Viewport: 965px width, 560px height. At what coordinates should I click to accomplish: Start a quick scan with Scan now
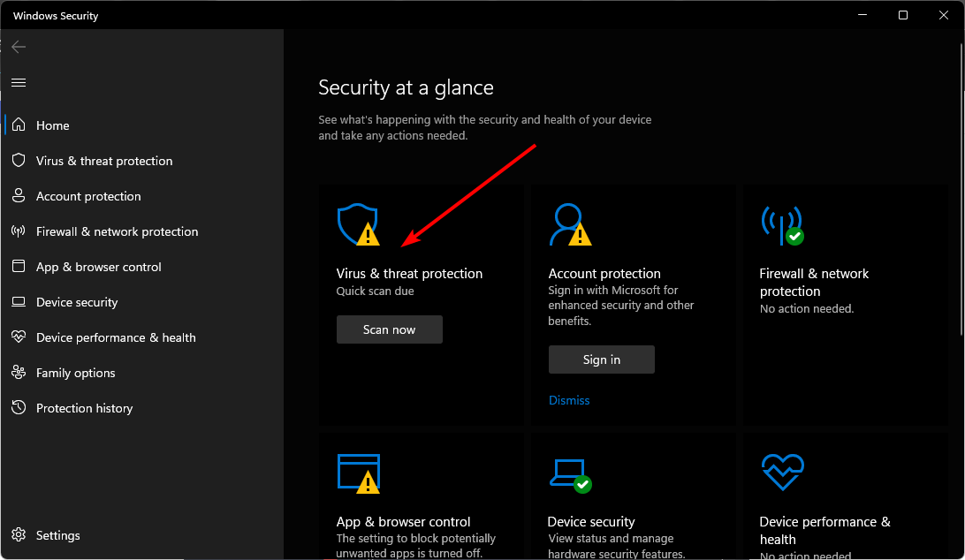pyautogui.click(x=389, y=329)
